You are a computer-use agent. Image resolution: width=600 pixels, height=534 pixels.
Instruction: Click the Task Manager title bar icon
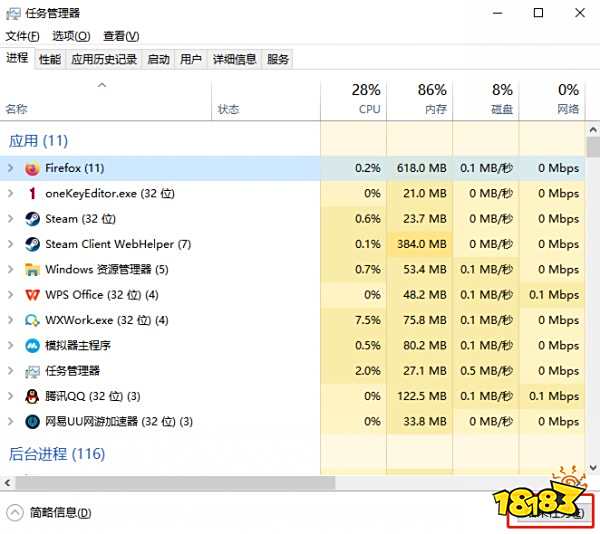[13, 13]
